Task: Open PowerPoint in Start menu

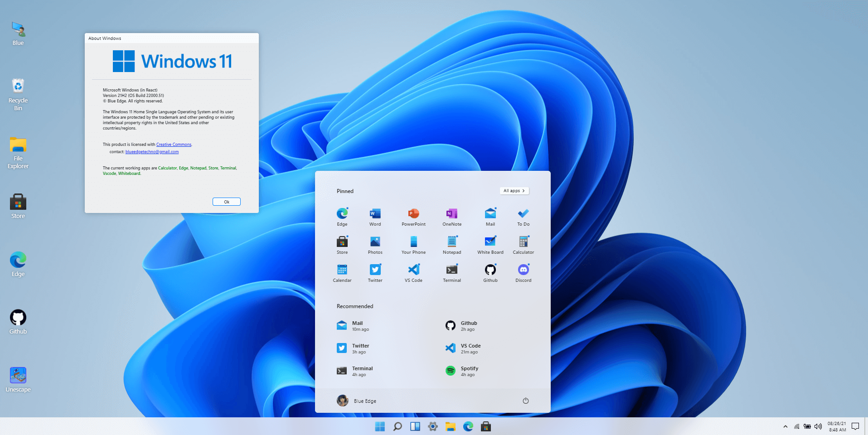Action: pos(413,217)
